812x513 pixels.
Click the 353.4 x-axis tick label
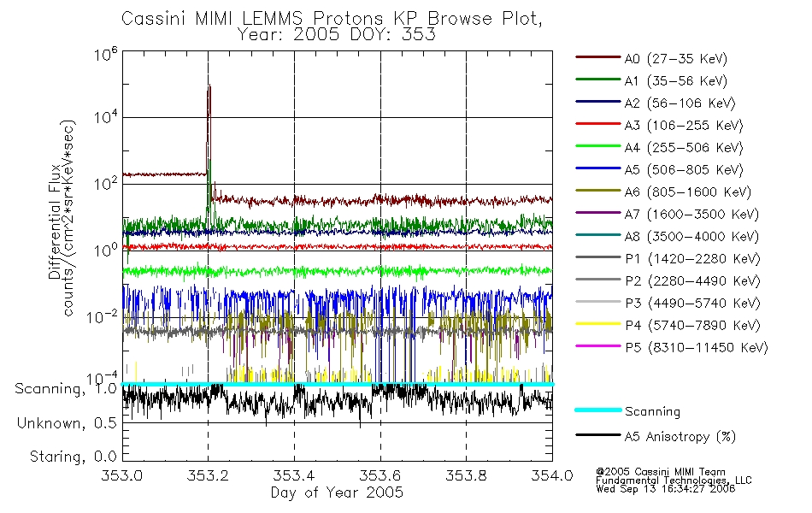click(294, 475)
